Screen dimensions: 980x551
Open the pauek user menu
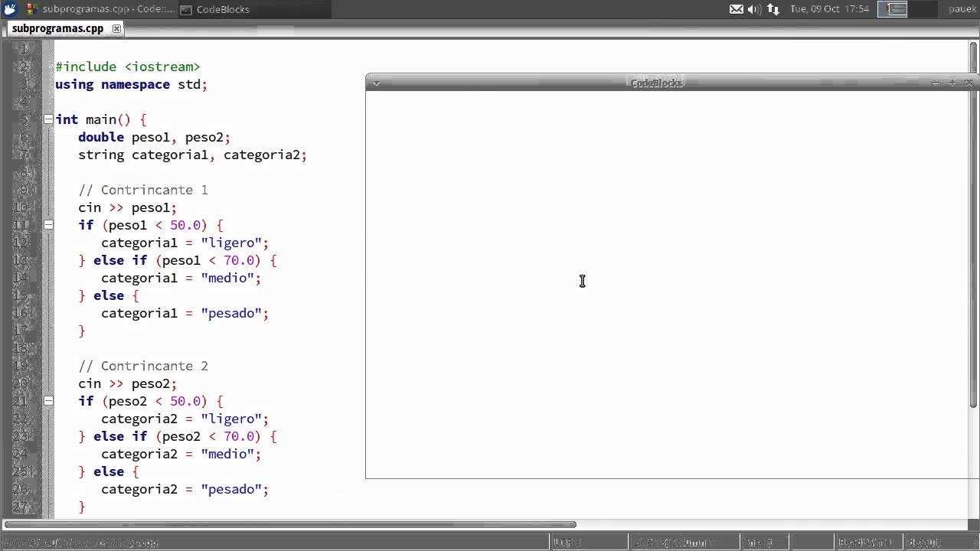pyautogui.click(x=962, y=9)
